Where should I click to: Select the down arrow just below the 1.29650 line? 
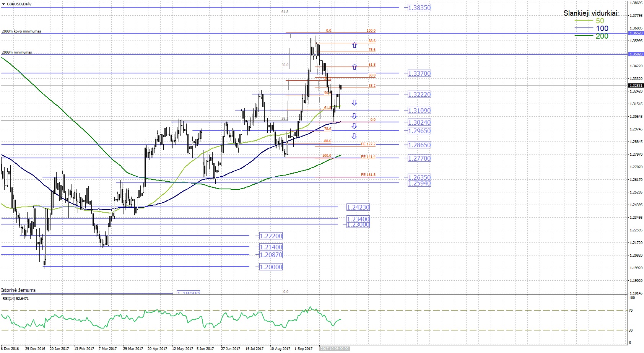point(355,136)
